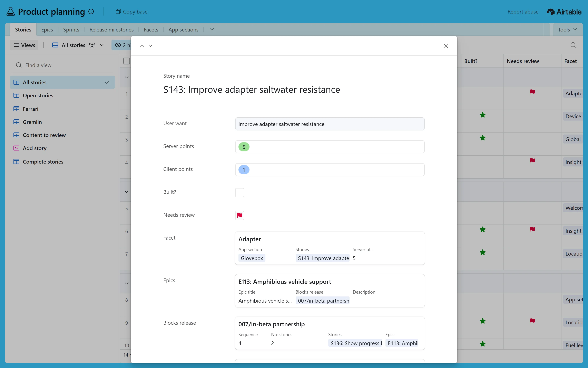Click the User want text field
Screen dimensions: 588x368
pos(330,124)
